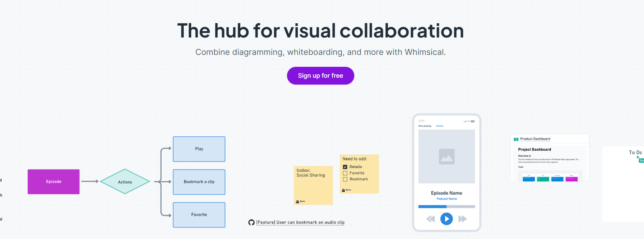
Task: Click the avatar on the Need to add note
Action: (x=343, y=190)
